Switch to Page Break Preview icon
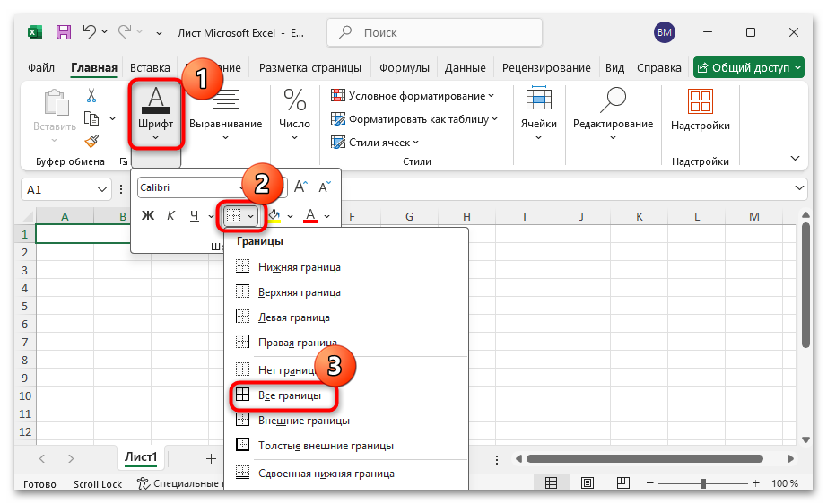Viewport: 827px width, 504px height. click(x=622, y=482)
